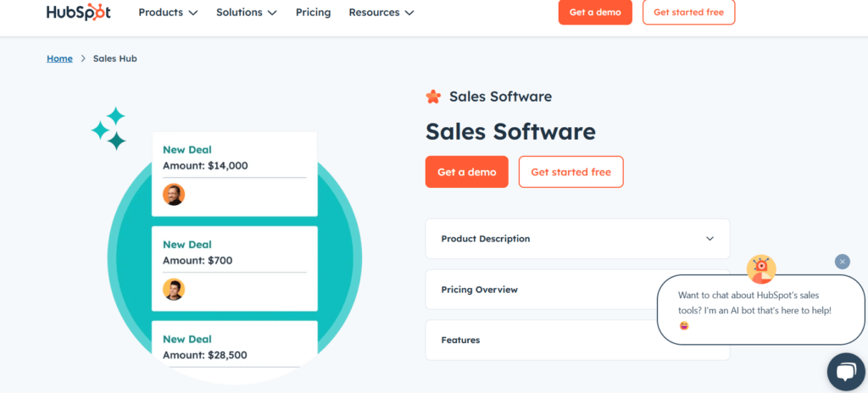
Task: Follow the Home breadcrumb link
Action: click(x=59, y=58)
